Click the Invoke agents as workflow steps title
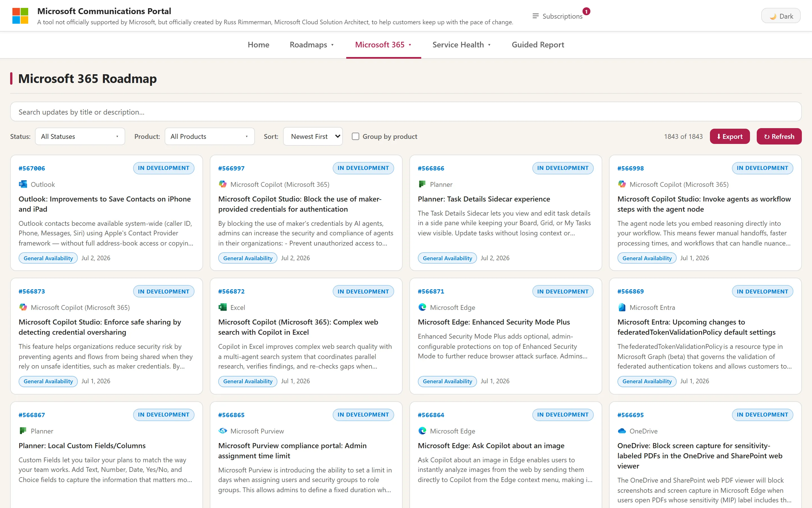 point(704,204)
